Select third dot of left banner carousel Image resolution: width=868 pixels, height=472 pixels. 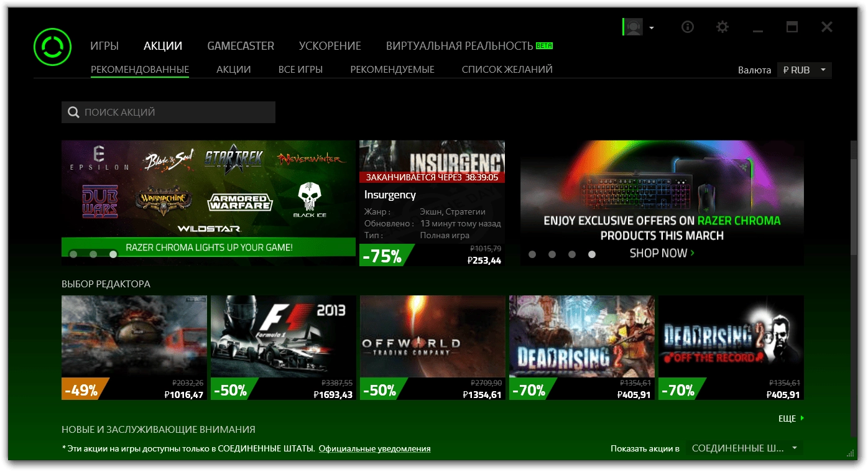click(x=113, y=254)
